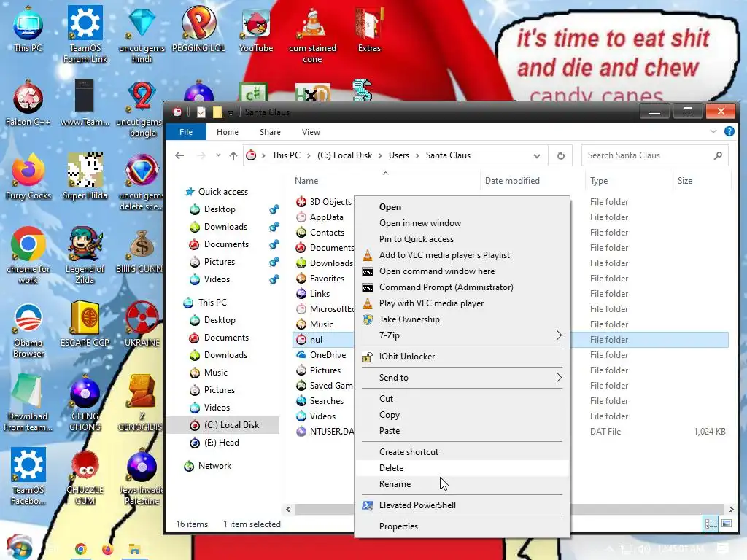747x560 pixels.
Task: Click chevron after (C:) Local Disk breadcrumb
Action: pos(380,155)
